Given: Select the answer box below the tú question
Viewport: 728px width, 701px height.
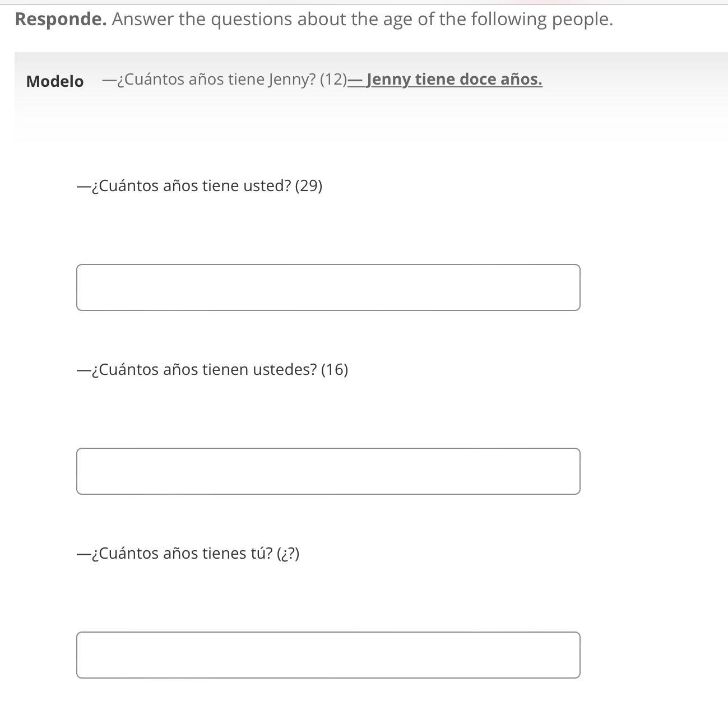Looking at the screenshot, I should coord(328,655).
